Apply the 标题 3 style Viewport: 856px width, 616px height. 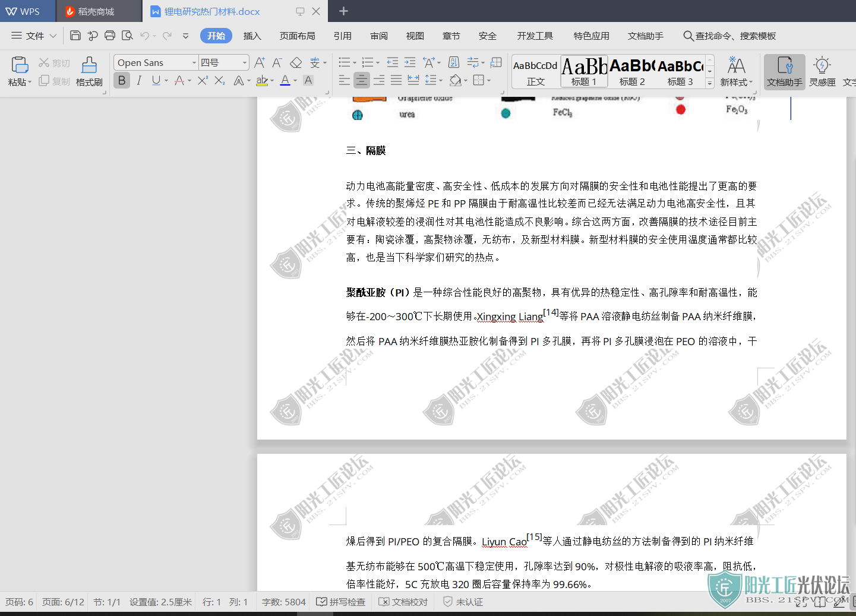(680, 72)
